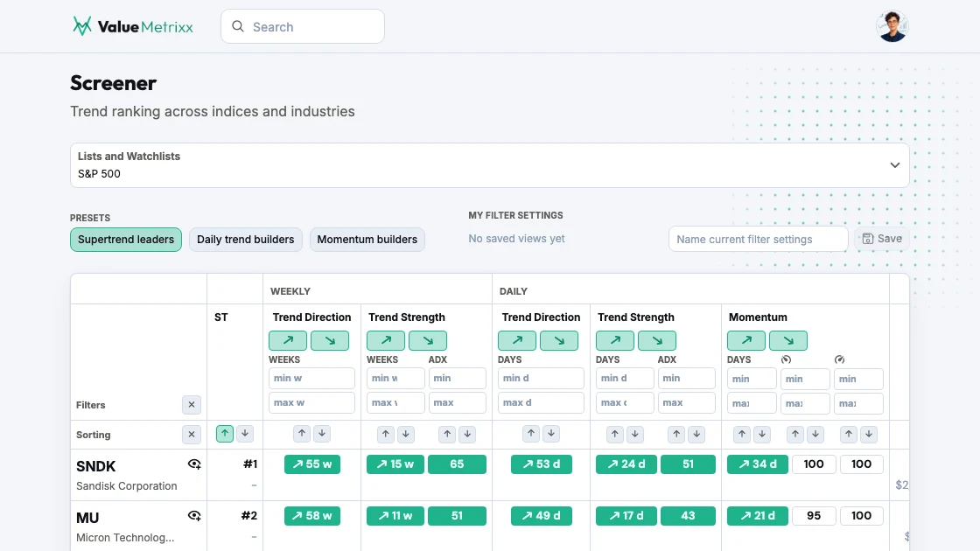Click weekly Trend Strength ADX min field
Image resolution: width=980 pixels, height=551 pixels.
point(458,378)
